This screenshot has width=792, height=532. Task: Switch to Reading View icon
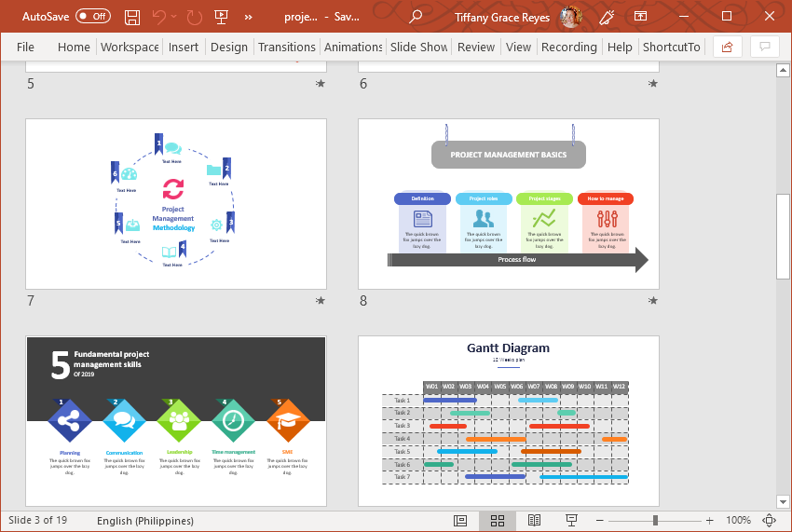pyautogui.click(x=535, y=521)
